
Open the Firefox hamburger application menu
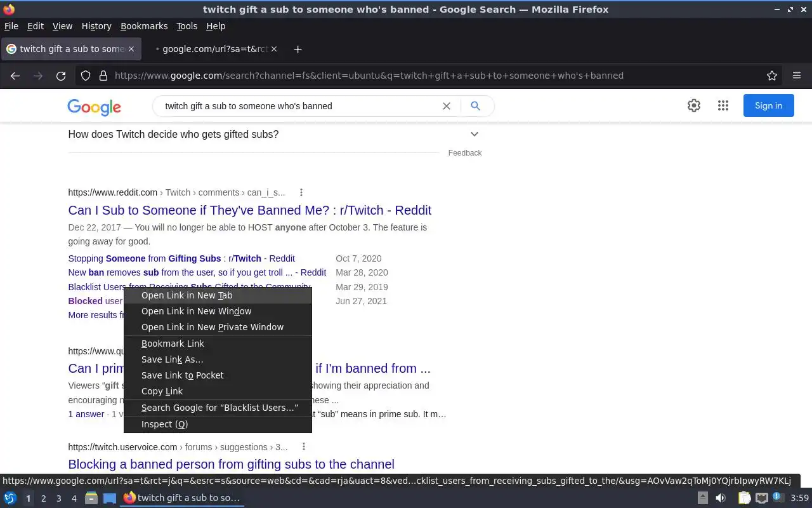[x=797, y=76]
